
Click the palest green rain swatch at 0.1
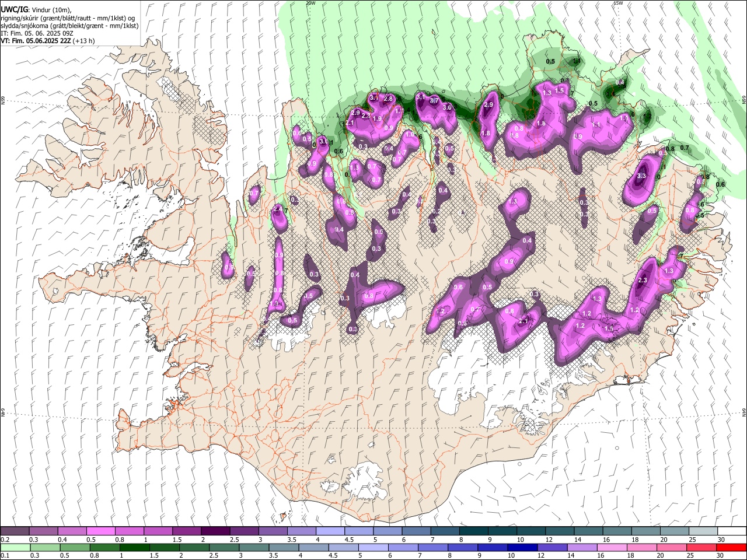(15, 547)
